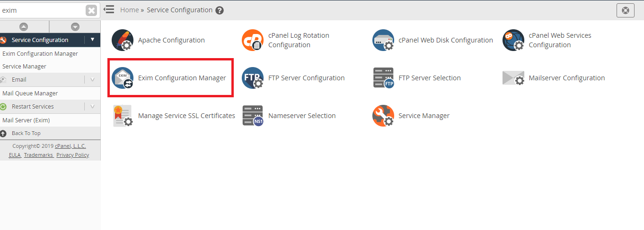Click the Back To Top arrow icon
Screen dimensions: 644x230
pyautogui.click(x=4, y=134)
